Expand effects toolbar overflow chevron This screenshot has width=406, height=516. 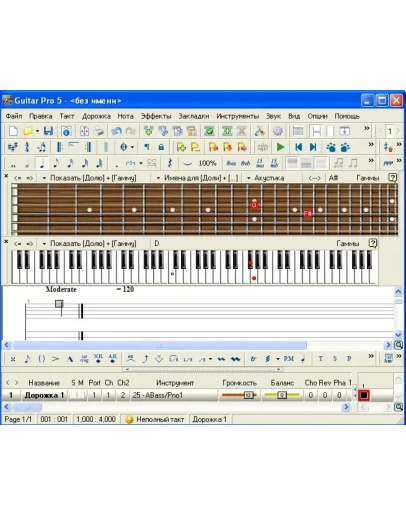(x=371, y=356)
